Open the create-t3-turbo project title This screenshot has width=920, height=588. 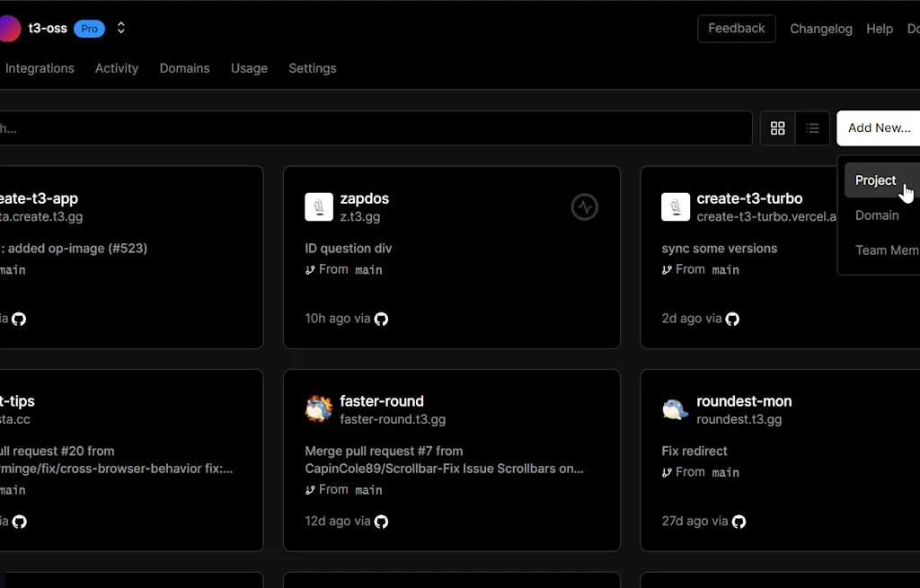point(749,198)
